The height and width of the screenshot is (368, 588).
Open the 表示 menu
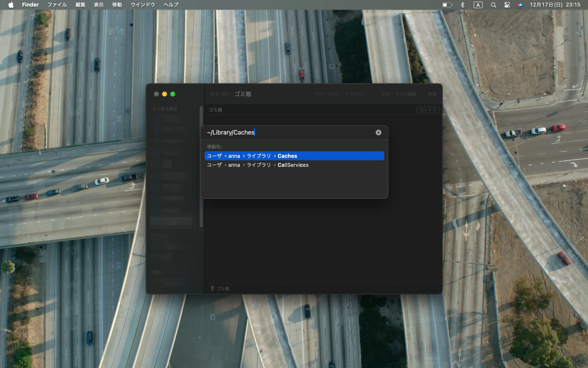tap(99, 5)
